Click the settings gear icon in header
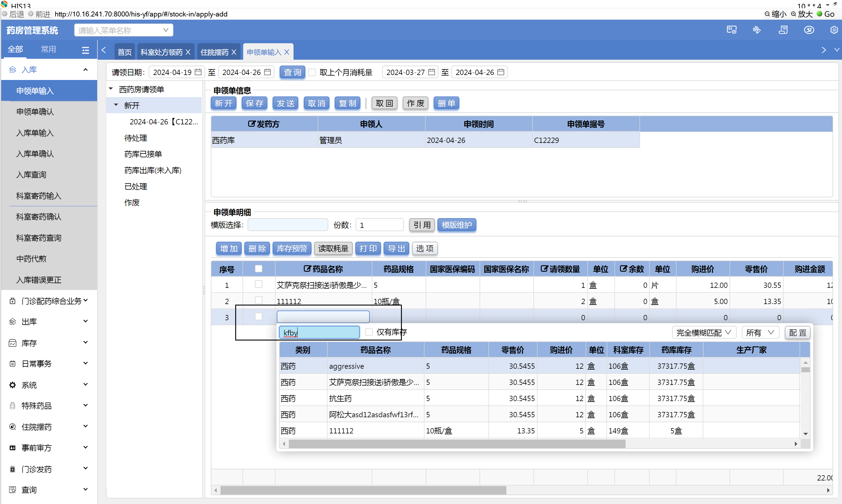The image size is (842, 504). (833, 30)
